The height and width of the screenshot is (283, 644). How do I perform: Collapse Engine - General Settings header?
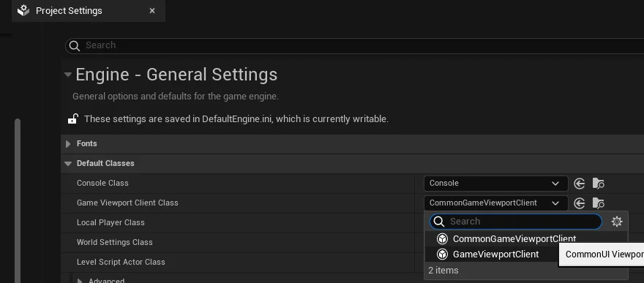coord(68,75)
